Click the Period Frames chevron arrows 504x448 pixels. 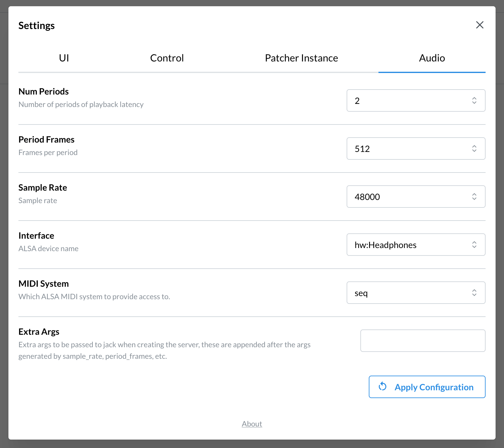pos(474,149)
